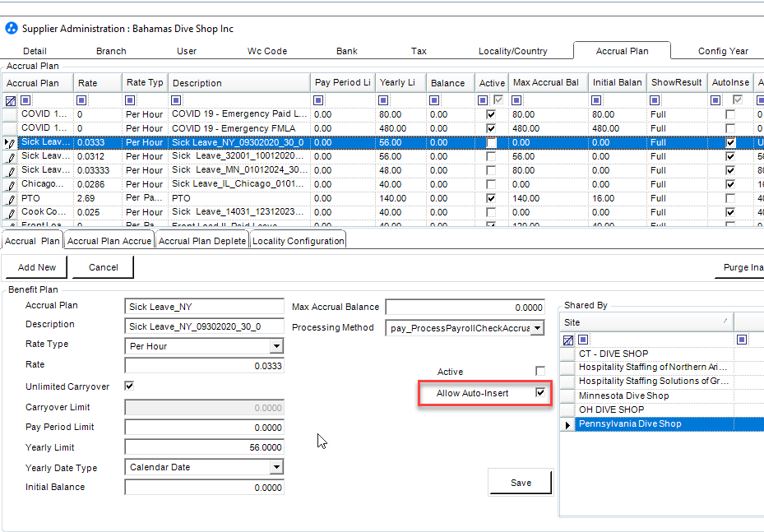This screenshot has width=764, height=532.
Task: Click row arrow beside Pennsylvania Dive Shop
Action: 567,425
